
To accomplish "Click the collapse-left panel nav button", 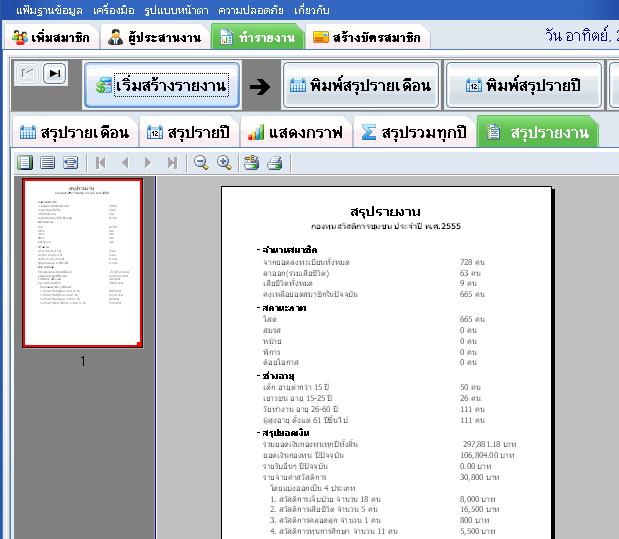I will click(x=27, y=73).
